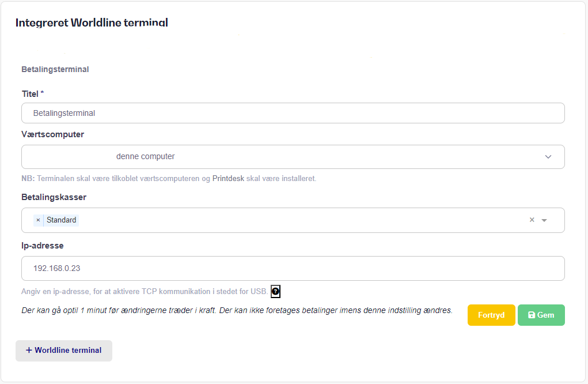Viewport: 588px width, 384px height.
Task: Click the italic notice about ændringerne
Action: pos(237,310)
